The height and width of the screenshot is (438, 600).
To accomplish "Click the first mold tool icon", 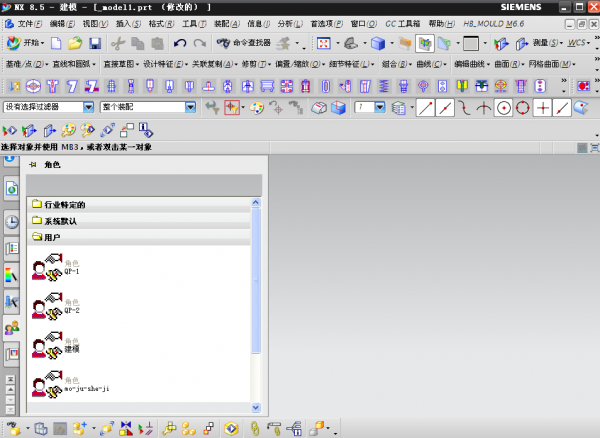I will tap(14, 86).
